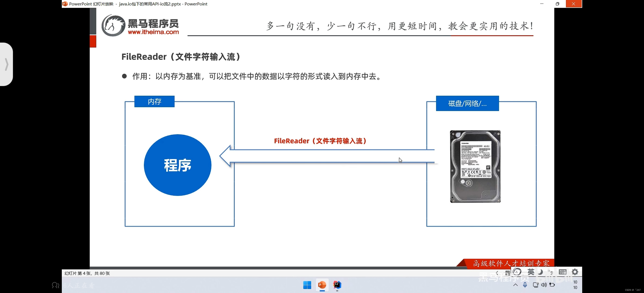This screenshot has height=293, width=644.
Task: Open IntelliJ IDEA from the taskbar
Action: tap(337, 285)
